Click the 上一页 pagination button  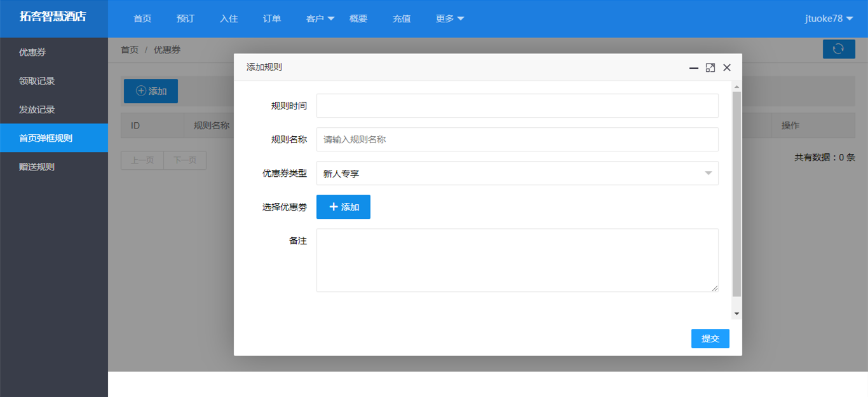pos(142,160)
